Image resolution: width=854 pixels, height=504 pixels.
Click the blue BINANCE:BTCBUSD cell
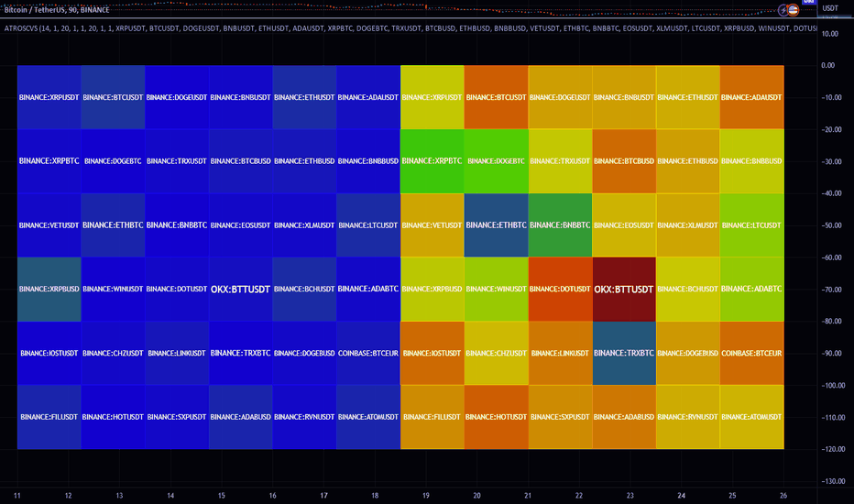click(x=241, y=161)
